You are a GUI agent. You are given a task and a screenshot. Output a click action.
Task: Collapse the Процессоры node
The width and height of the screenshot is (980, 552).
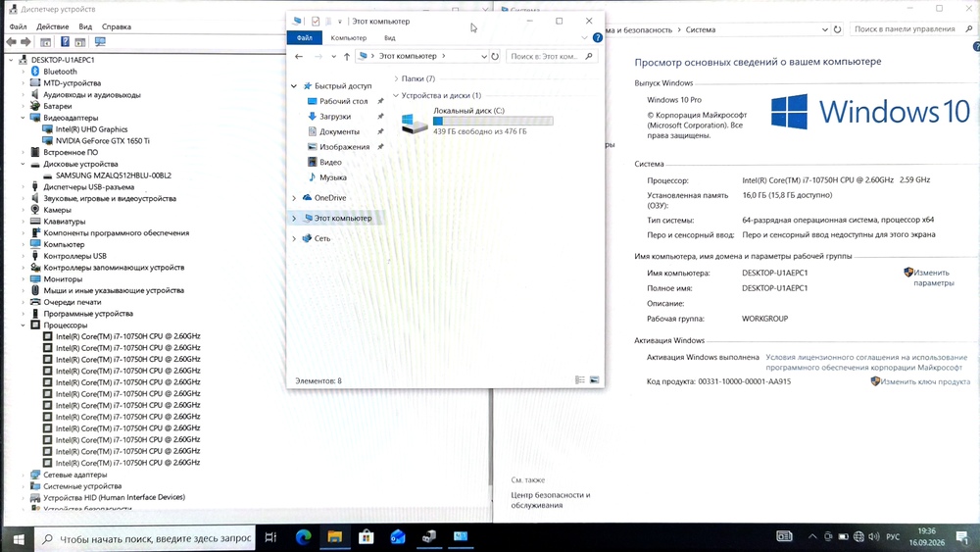[24, 326]
